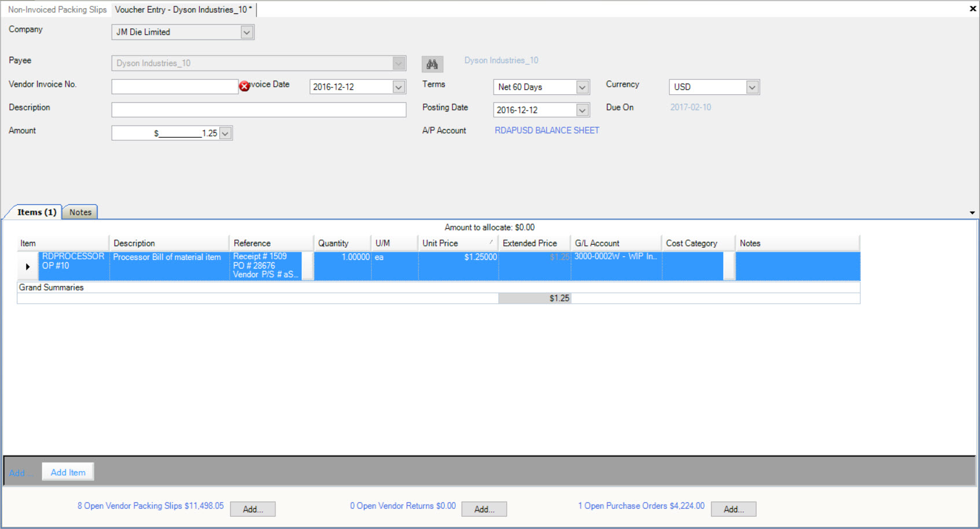Click the 3000-0002W WIP G/L account cell
980x529 pixels.
tap(616, 266)
